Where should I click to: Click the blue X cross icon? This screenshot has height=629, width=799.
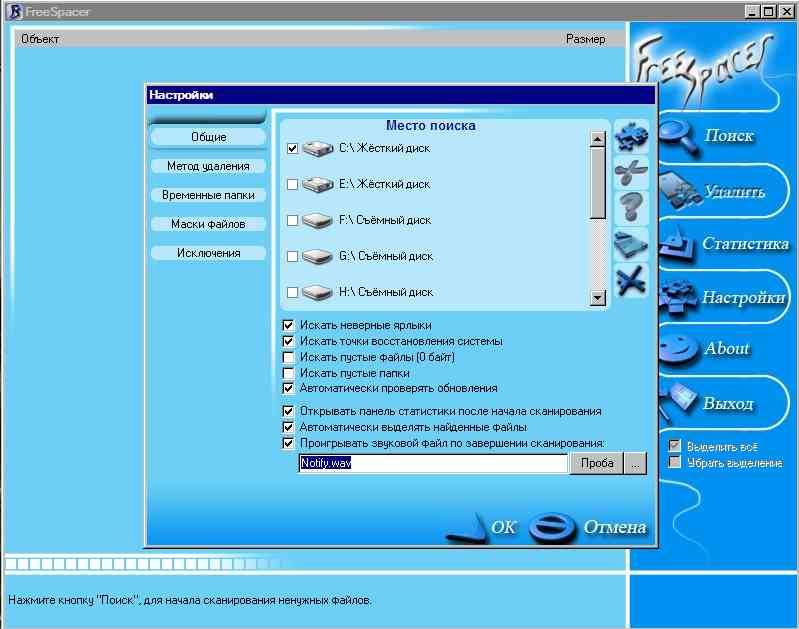[631, 280]
